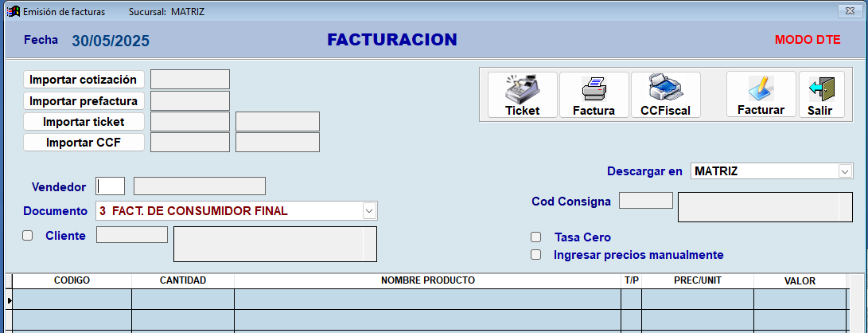The width and height of the screenshot is (868, 333).
Task: Click the Importar prefactura button
Action: pyautogui.click(x=84, y=101)
